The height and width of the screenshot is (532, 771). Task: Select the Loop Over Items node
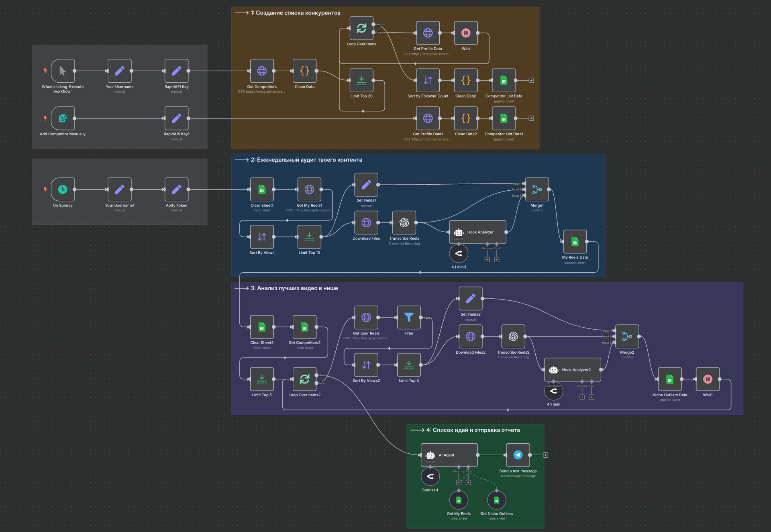[x=361, y=29]
